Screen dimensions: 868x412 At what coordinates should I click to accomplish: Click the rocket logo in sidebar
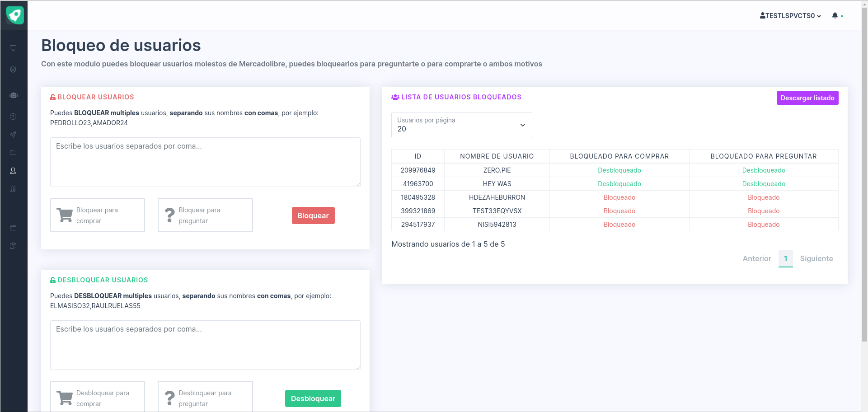(x=14, y=15)
